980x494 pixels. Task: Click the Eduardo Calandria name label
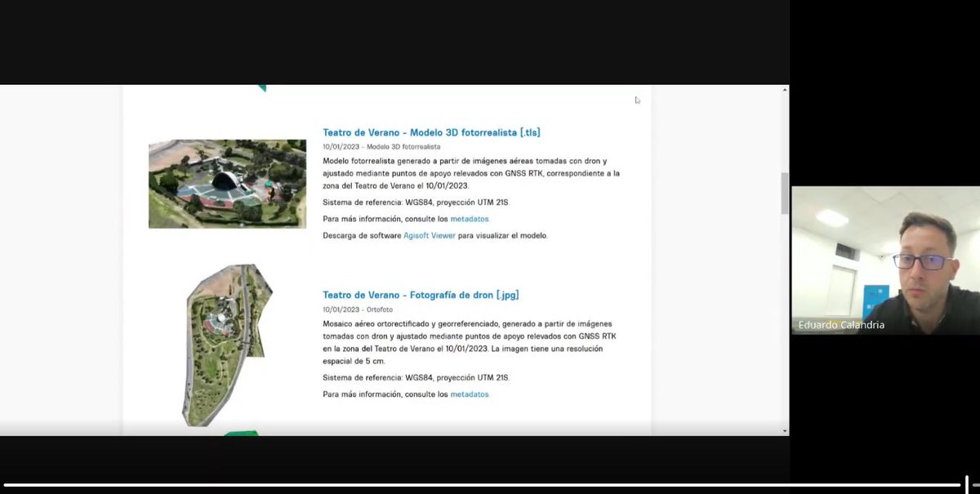841,325
